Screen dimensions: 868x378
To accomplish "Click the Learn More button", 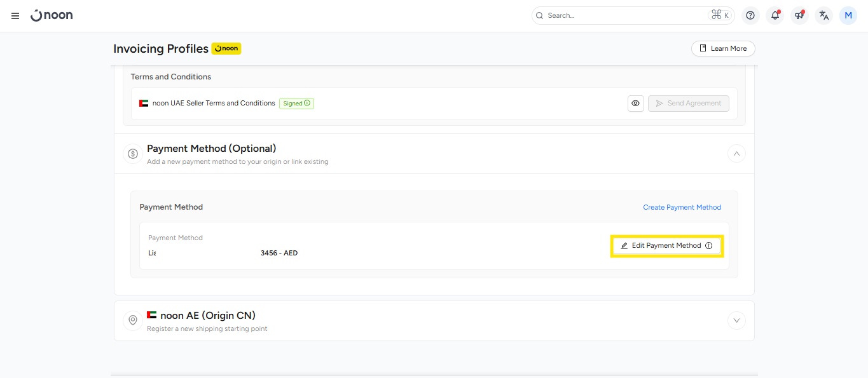I will (723, 49).
